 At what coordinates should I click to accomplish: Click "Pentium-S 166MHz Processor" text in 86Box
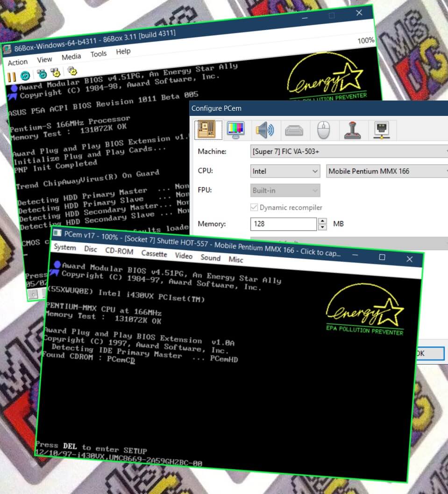[x=70, y=124]
